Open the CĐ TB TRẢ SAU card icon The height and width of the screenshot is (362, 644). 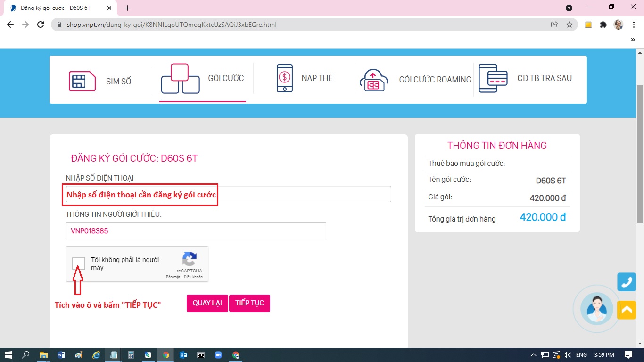coord(493,78)
